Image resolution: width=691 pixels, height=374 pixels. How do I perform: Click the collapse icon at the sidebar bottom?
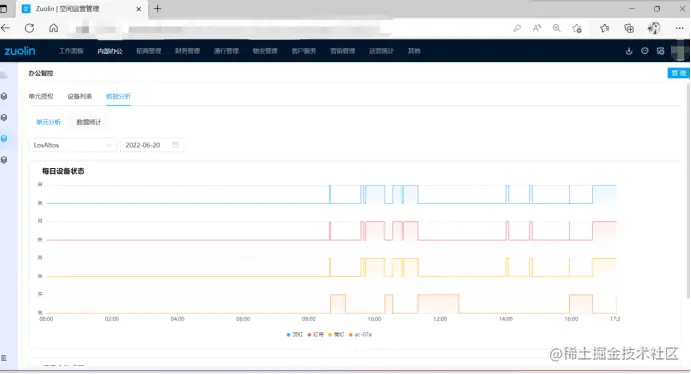[4, 358]
